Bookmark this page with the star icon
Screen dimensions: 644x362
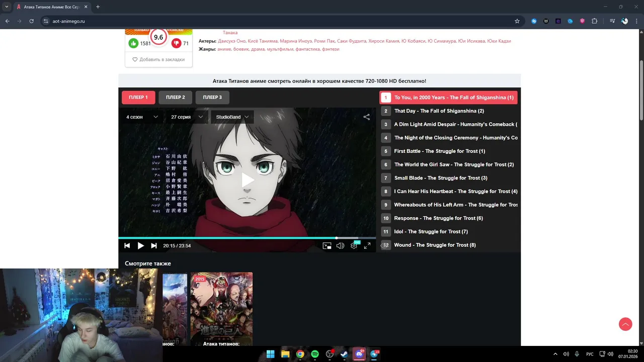point(517,21)
